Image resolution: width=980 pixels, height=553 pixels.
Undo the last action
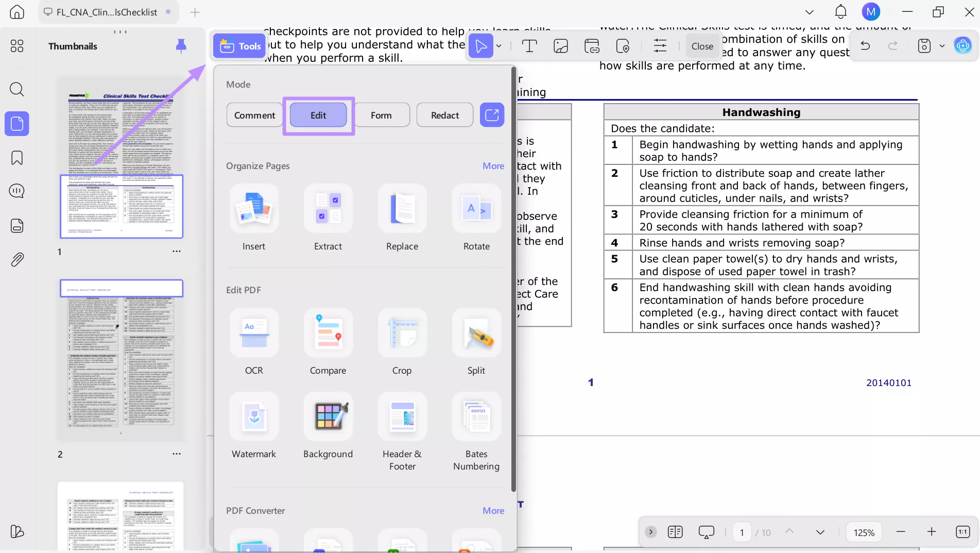point(865,46)
